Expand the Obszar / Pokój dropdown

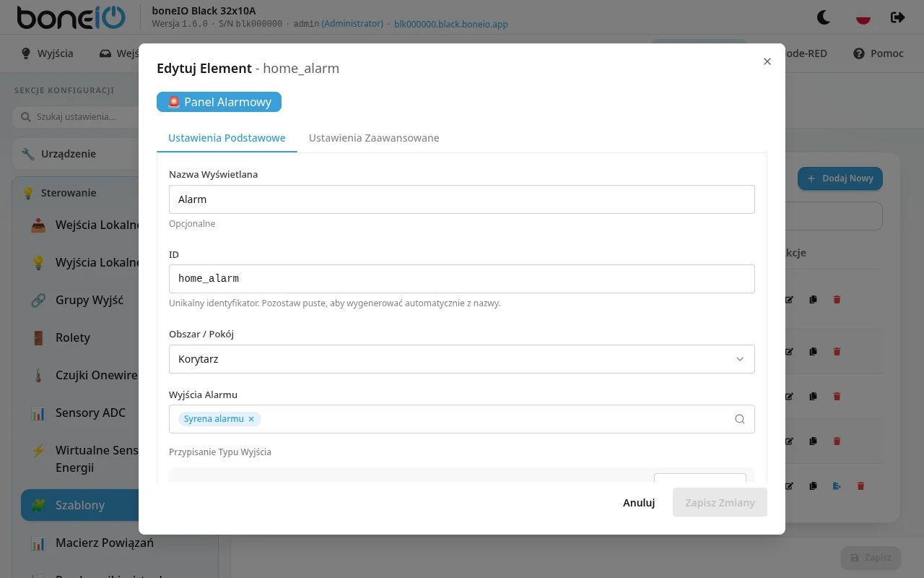[x=462, y=359]
